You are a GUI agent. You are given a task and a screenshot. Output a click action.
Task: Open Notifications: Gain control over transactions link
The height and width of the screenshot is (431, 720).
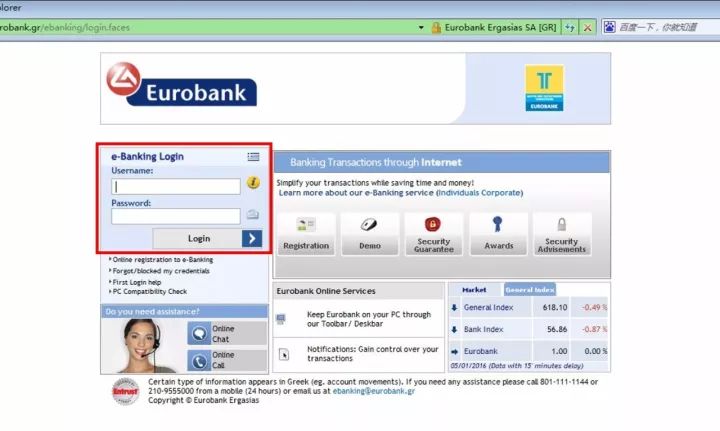[372, 354]
